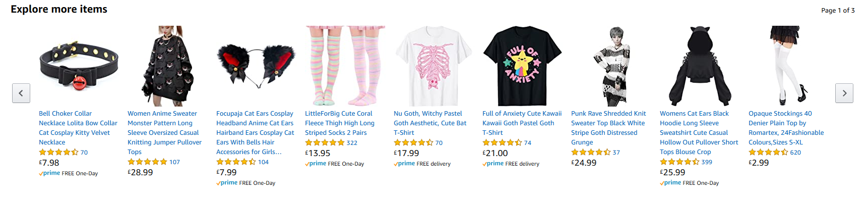This screenshot has width=868, height=199.
Task: Open star rating of Bell Choker Collar
Action: pyautogui.click(x=58, y=152)
